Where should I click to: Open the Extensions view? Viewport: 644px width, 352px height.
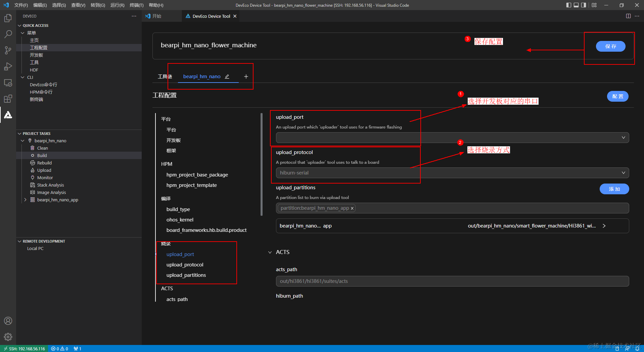[x=8, y=99]
